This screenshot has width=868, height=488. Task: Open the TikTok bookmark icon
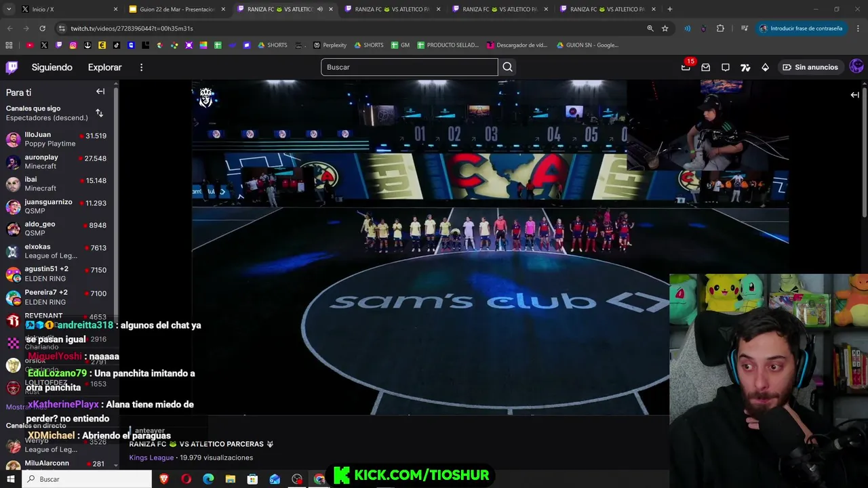tap(117, 45)
